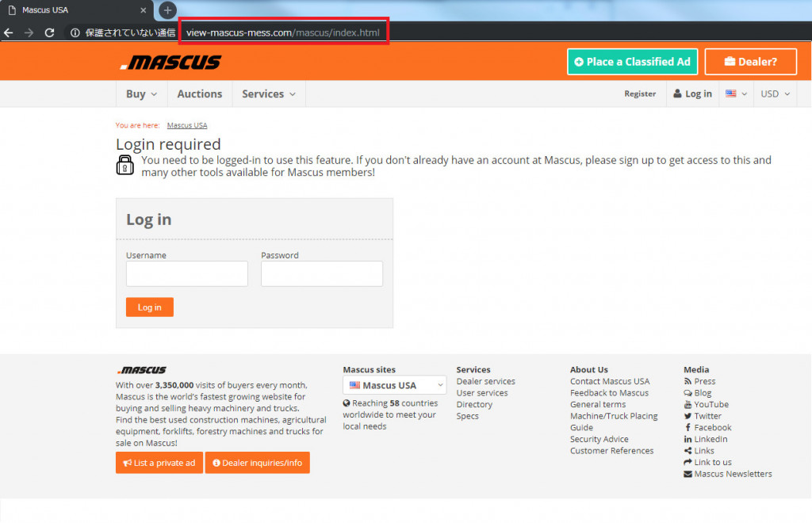Open the US flag language selector
The height and width of the screenshot is (523, 812).
tap(736, 94)
